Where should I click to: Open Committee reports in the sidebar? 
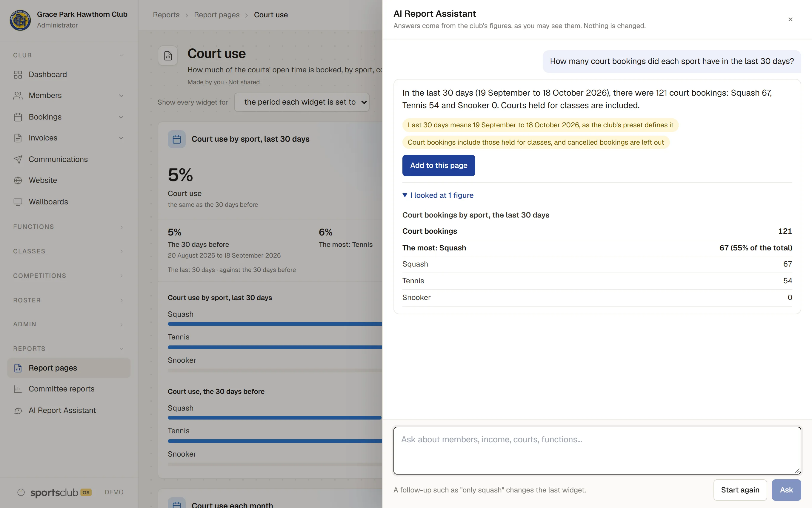point(69,389)
